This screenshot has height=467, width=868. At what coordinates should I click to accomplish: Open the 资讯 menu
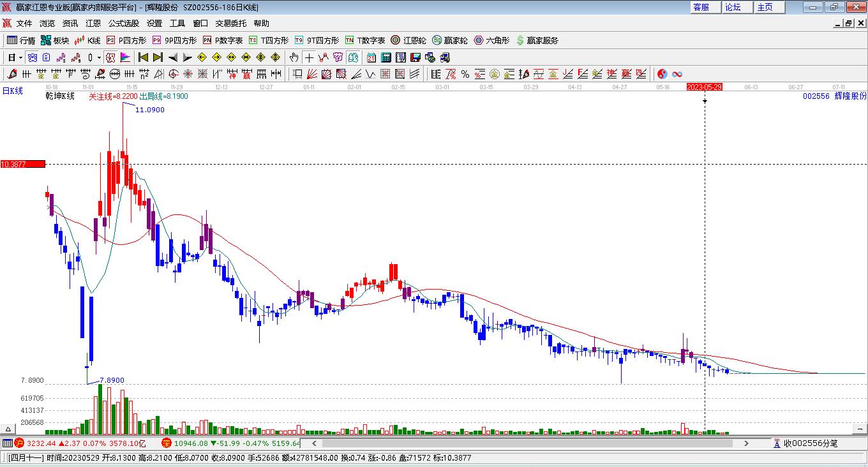tap(70, 24)
